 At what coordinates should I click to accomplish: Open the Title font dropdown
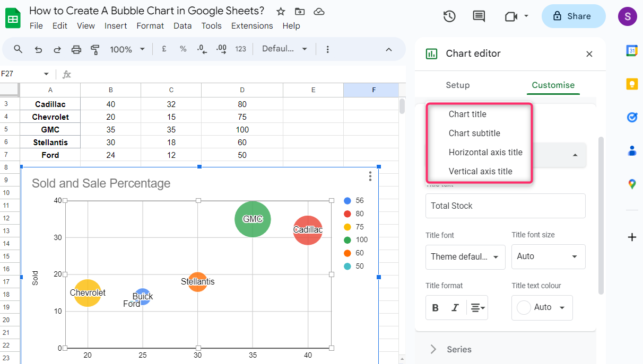[465, 257]
